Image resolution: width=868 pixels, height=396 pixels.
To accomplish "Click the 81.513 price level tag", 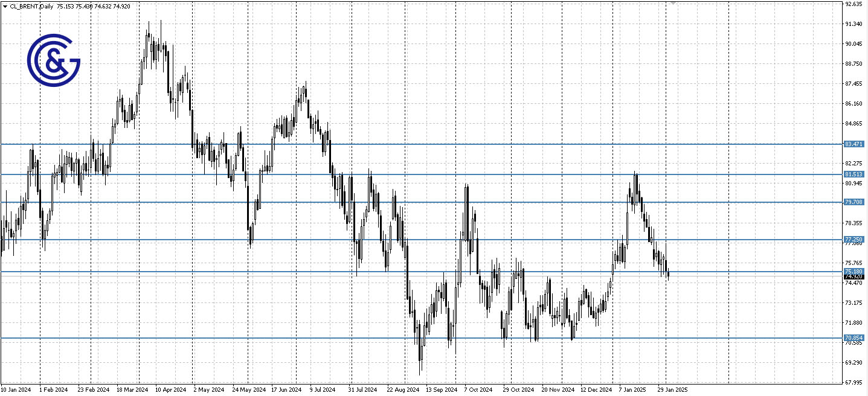I will point(853,174).
